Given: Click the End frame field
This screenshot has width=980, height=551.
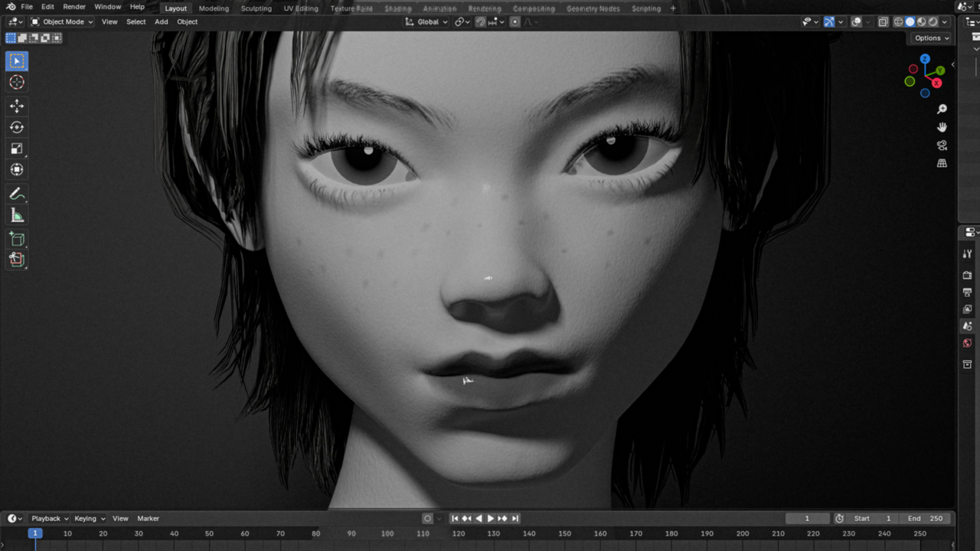Looking at the screenshot, I should pos(926,518).
